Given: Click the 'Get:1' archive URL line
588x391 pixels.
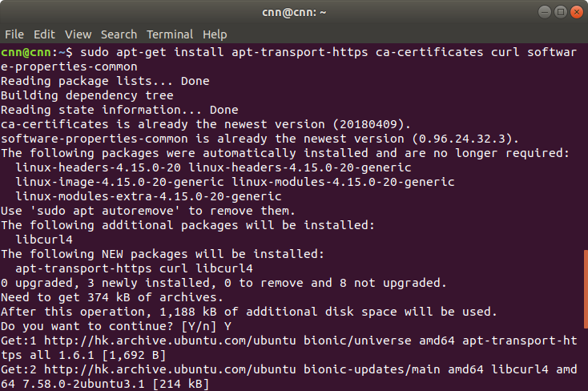Looking at the screenshot, I should 288,341.
